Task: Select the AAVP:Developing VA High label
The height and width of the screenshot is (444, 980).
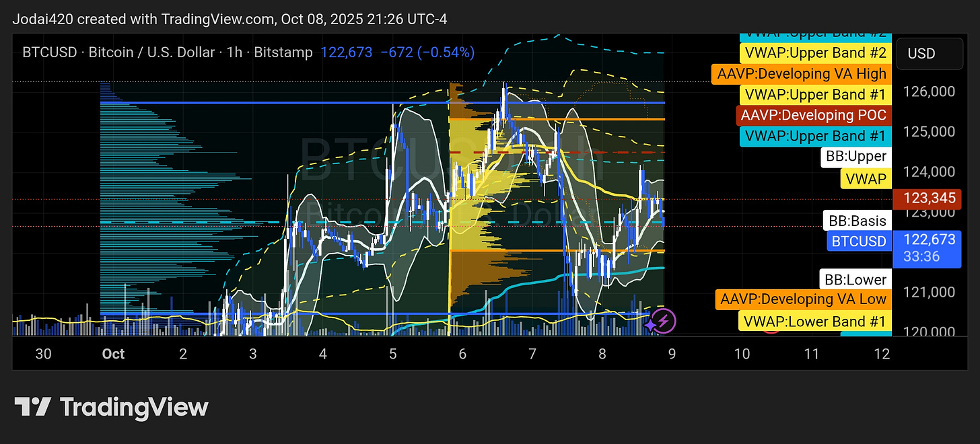Action: tap(802, 74)
